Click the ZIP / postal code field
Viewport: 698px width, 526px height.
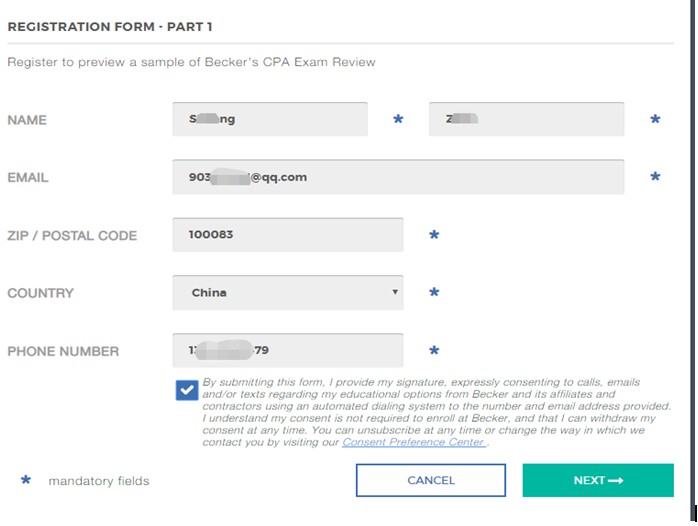coord(287,235)
